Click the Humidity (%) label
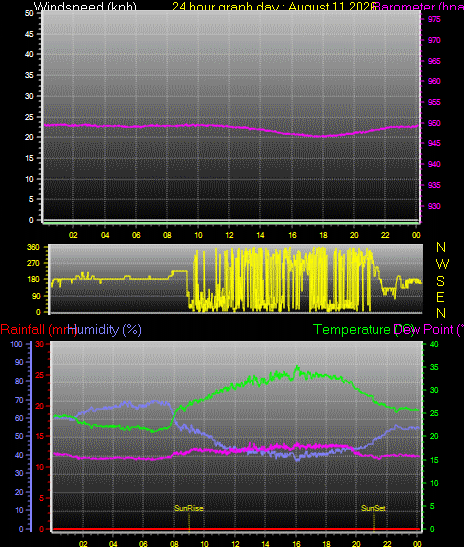Image resolution: width=464 pixels, height=547 pixels. pyautogui.click(x=104, y=329)
